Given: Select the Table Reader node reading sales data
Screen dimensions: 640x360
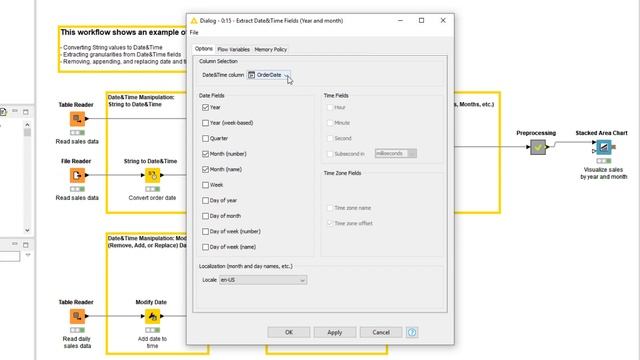Looking at the screenshot, I should pos(77,119).
